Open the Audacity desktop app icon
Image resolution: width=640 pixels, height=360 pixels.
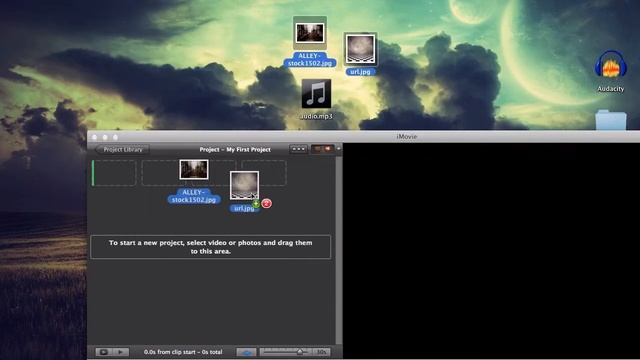(x=611, y=65)
